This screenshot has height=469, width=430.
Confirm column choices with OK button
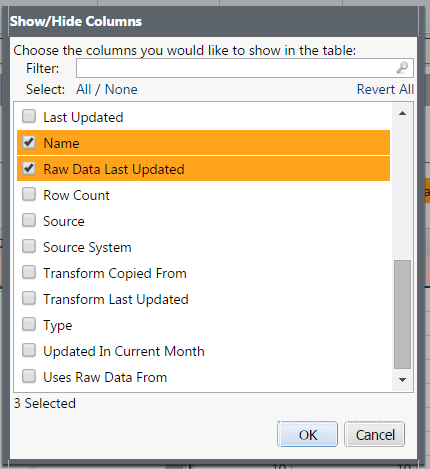tap(307, 434)
